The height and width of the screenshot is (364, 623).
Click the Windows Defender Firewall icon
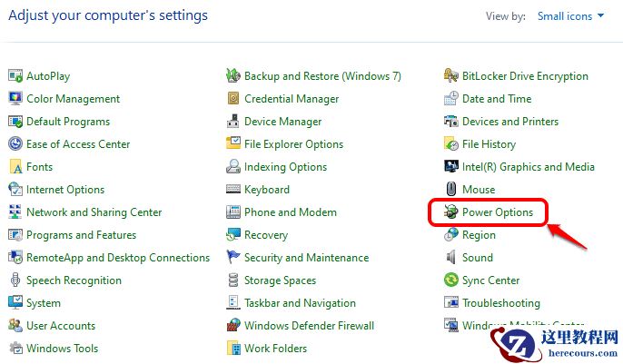[x=233, y=326]
